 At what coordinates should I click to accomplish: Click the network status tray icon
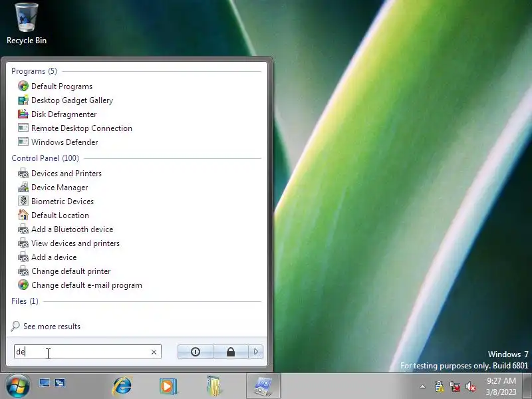pos(455,386)
